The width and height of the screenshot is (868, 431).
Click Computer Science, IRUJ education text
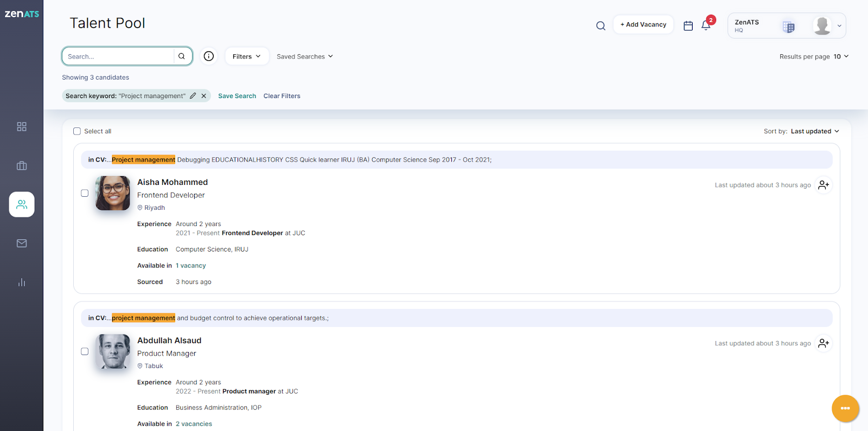click(212, 249)
